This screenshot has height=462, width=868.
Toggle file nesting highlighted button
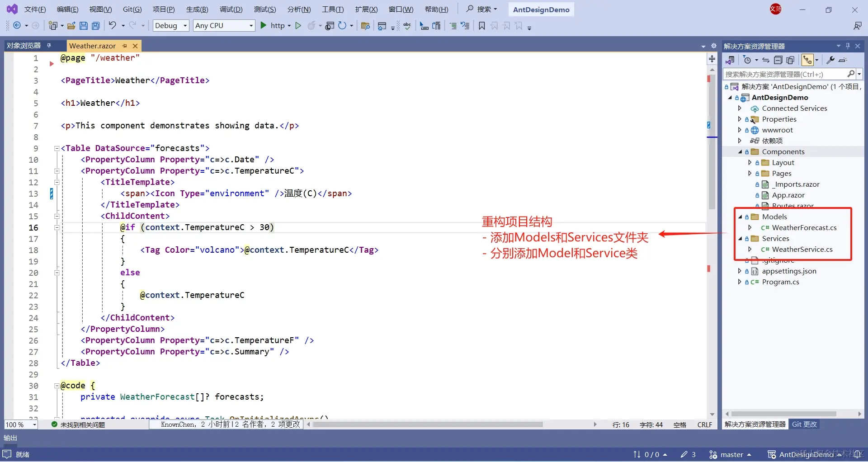pyautogui.click(x=807, y=60)
